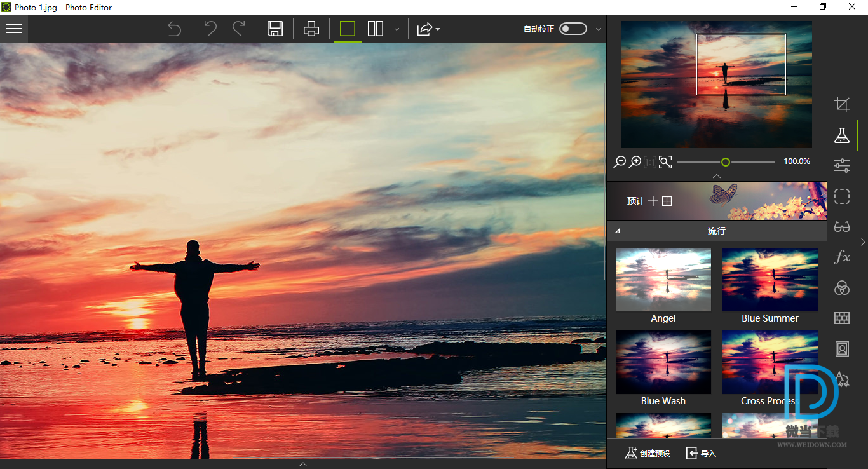
Task: Click 创建预设 create preset button
Action: click(648, 453)
